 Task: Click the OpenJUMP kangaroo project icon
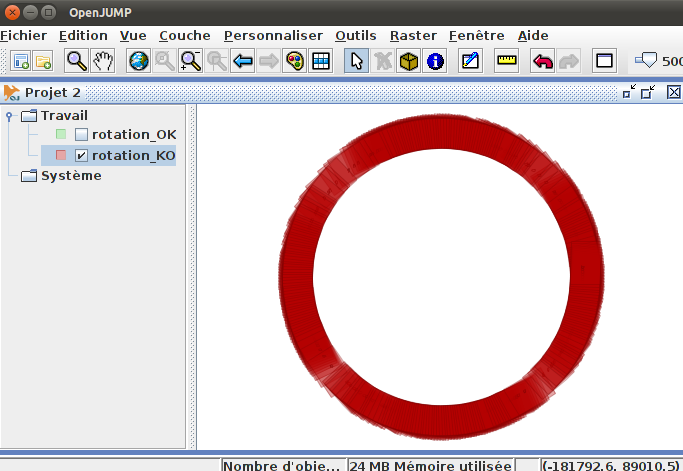(12, 92)
